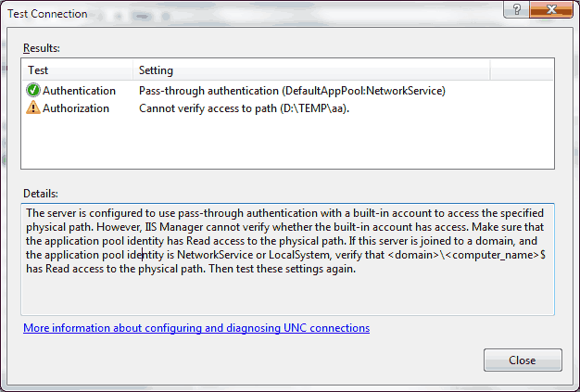Click the green checkmark icon beside Authentication
This screenshot has height=392, width=580.
coord(33,91)
